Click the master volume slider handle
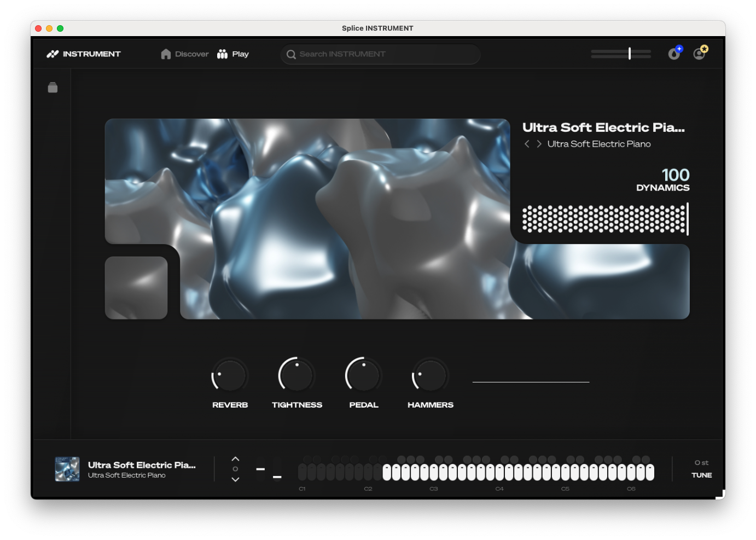 [x=630, y=53]
